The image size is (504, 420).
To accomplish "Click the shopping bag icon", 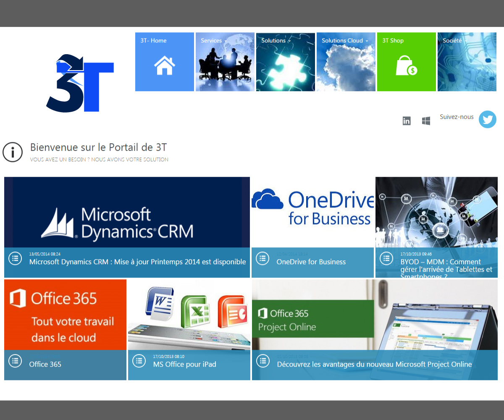I will coord(406,66).
